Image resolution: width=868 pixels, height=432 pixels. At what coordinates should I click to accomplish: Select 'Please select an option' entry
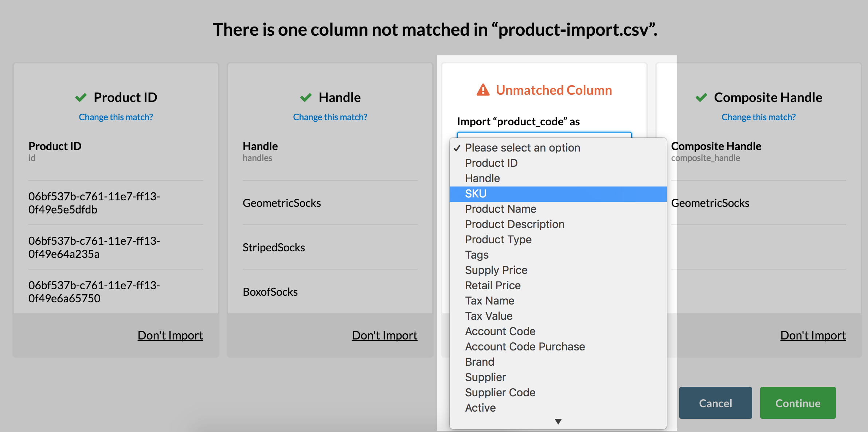pyautogui.click(x=522, y=148)
